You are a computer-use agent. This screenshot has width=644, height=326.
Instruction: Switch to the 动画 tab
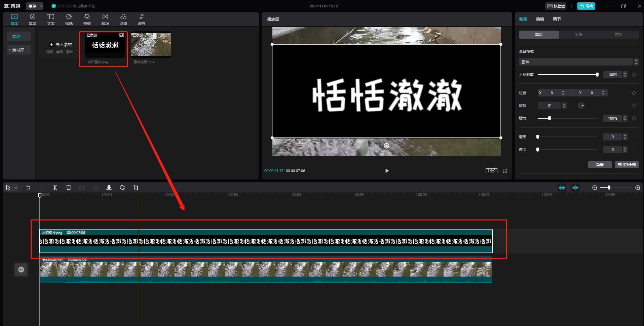tap(539, 19)
